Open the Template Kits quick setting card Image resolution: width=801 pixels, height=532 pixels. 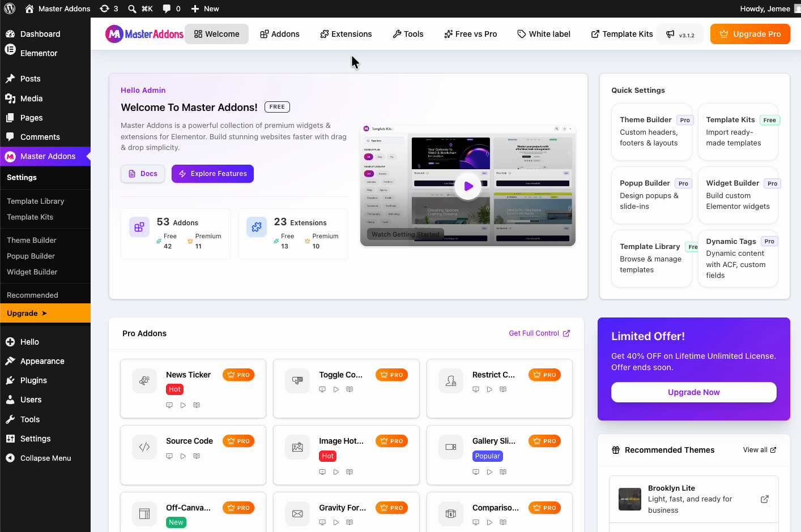[x=738, y=132]
